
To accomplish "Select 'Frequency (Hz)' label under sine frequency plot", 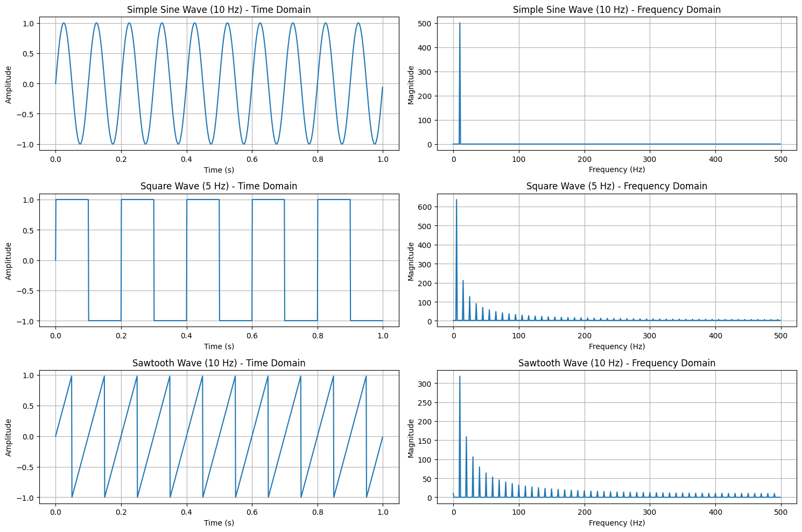I will pyautogui.click(x=617, y=169).
